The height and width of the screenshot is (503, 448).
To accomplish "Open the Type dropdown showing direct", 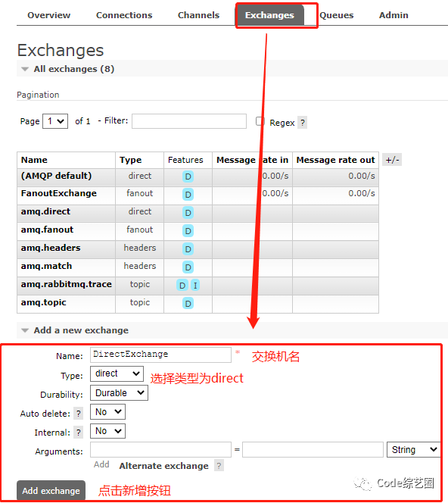I will pos(117,373).
